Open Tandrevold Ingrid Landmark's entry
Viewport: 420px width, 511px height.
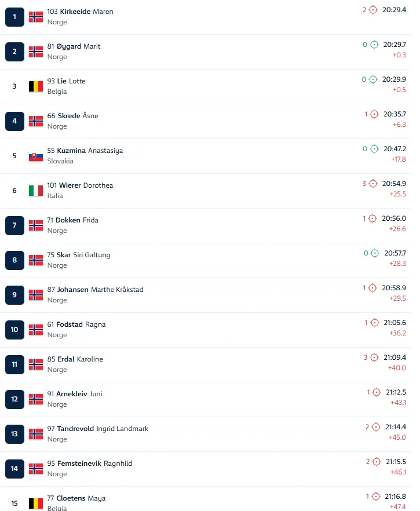(x=97, y=429)
